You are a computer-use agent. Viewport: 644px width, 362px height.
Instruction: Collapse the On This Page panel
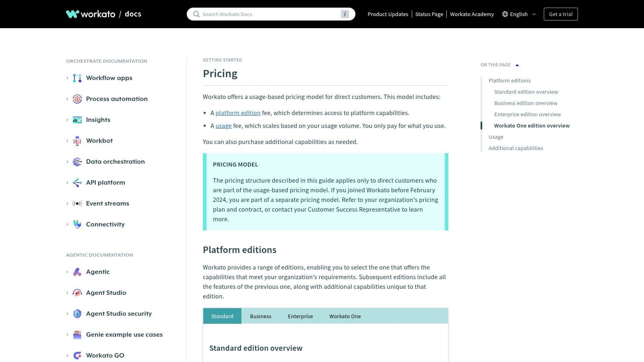517,64
